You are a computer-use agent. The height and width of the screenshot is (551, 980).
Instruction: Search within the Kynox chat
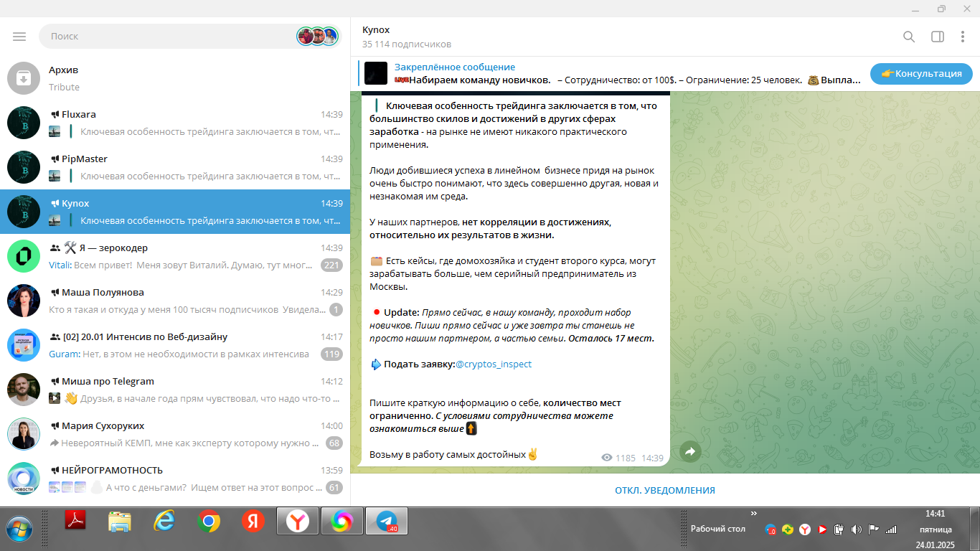point(909,37)
